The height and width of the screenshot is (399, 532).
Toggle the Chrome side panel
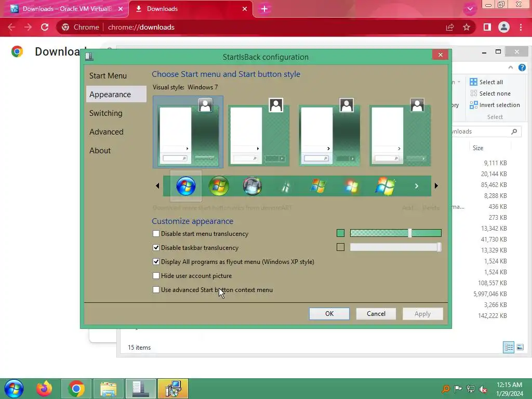487,27
